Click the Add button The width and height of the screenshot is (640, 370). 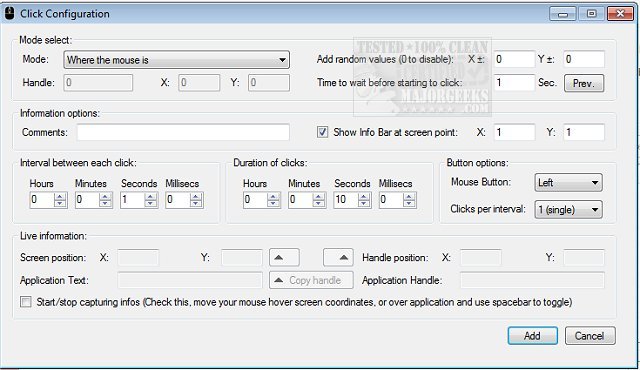(533, 336)
